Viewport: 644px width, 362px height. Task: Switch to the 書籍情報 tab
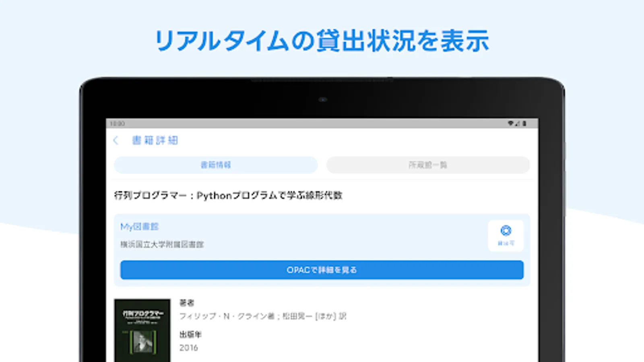coord(216,165)
